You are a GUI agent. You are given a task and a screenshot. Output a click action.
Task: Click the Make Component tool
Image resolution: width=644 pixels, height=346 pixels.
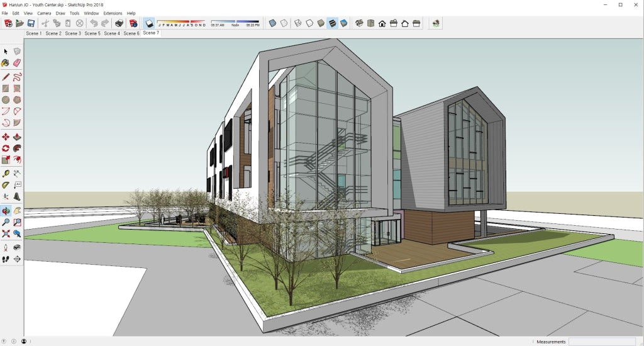(17, 52)
